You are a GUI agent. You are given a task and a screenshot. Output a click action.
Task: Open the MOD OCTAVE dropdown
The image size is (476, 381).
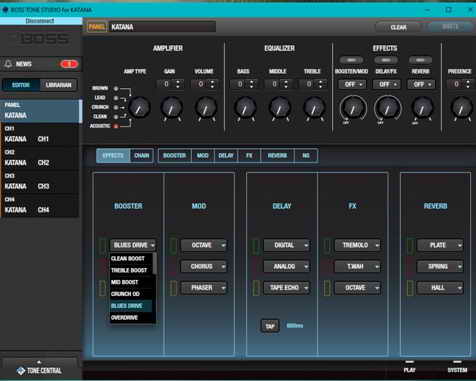[204, 245]
